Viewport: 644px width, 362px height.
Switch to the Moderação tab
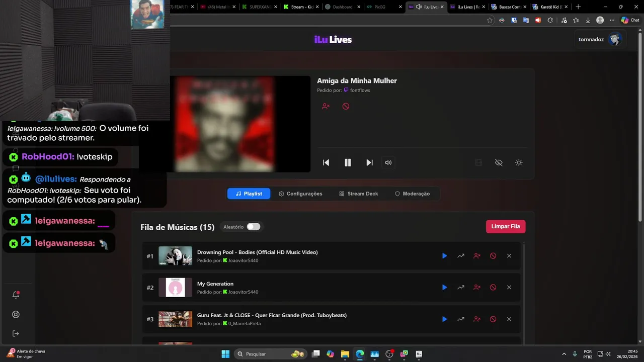coord(412,194)
